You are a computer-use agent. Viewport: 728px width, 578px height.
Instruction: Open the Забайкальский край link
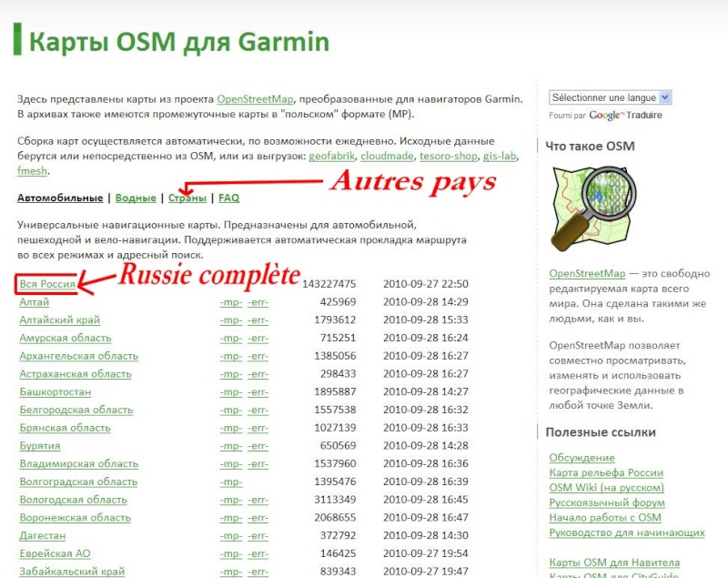[72, 572]
